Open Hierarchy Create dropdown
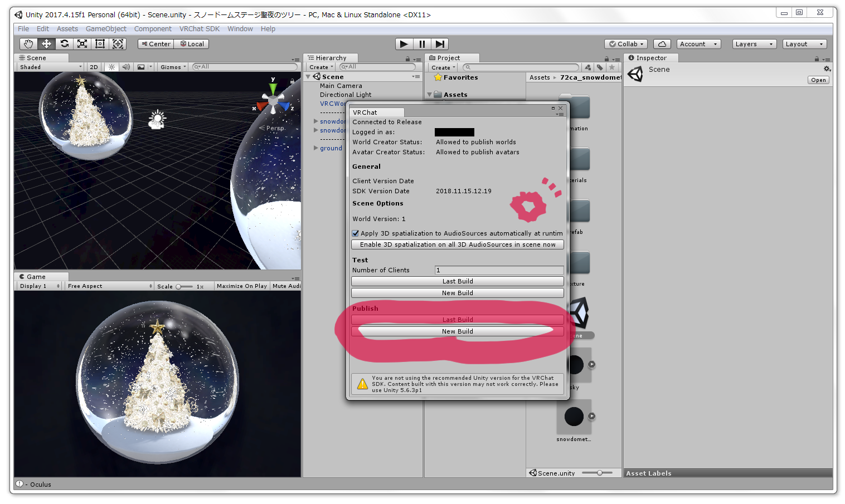The width and height of the screenshot is (845, 504). point(322,67)
